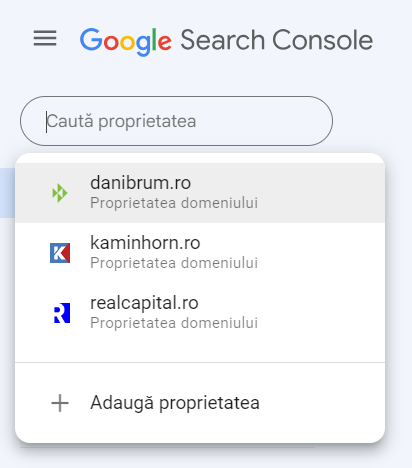Focus the Caută proprietatea search field
Viewport: 412px width, 468px height.
coord(176,121)
